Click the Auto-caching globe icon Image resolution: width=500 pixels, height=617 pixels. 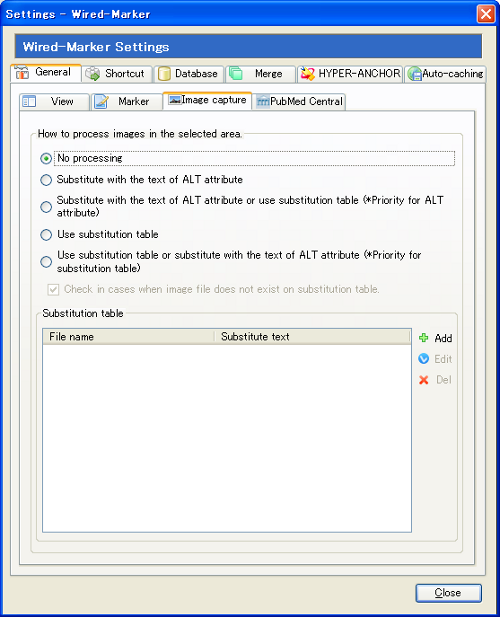415,74
